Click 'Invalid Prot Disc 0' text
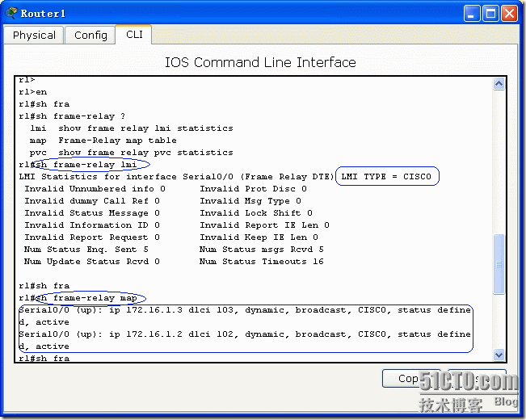526x420 pixels. [x=253, y=188]
